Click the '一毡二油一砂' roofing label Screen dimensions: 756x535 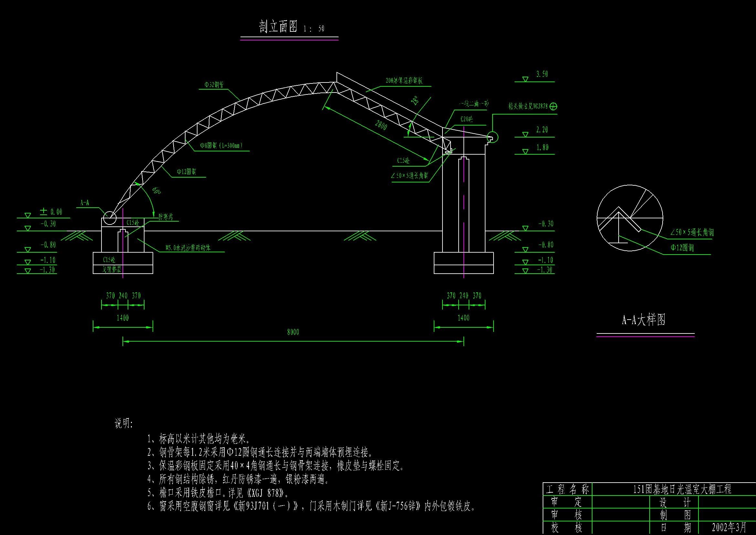[x=474, y=104]
